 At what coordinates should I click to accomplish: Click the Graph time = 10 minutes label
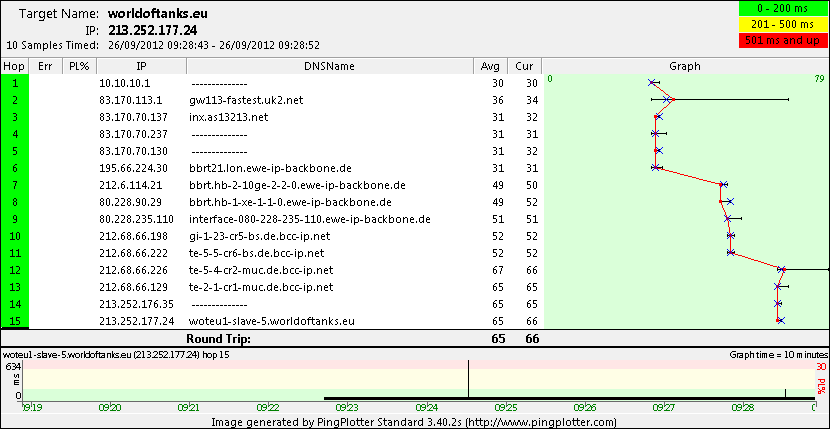(778, 354)
